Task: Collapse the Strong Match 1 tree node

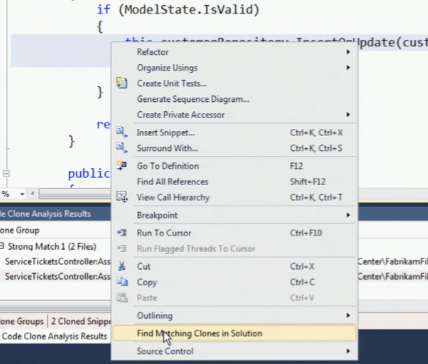Action: [x=2, y=246]
